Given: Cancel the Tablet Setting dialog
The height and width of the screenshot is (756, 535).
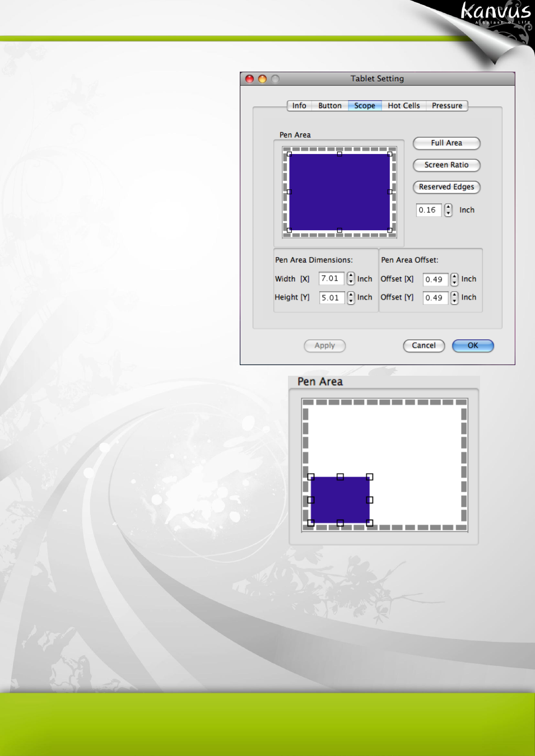Looking at the screenshot, I should (424, 346).
